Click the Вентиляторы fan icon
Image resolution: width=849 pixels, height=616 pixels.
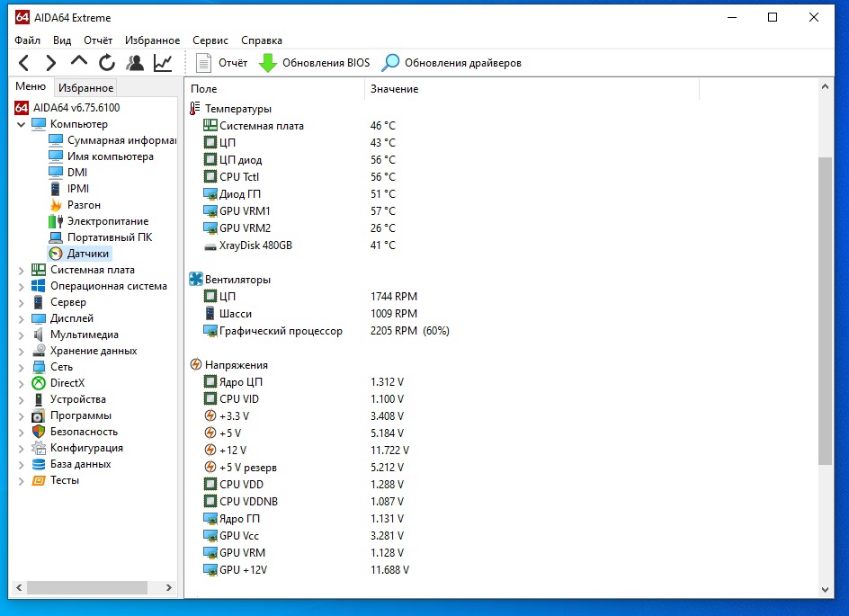click(x=195, y=280)
